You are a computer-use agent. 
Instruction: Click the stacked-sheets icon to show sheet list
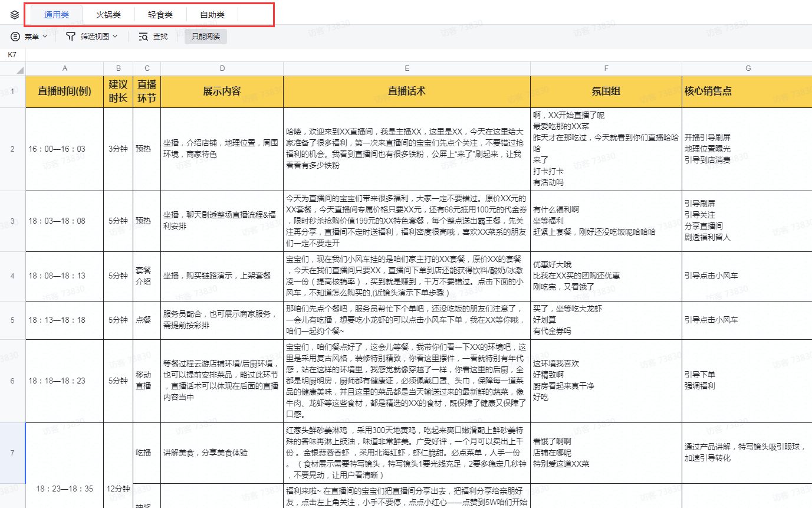click(x=14, y=14)
